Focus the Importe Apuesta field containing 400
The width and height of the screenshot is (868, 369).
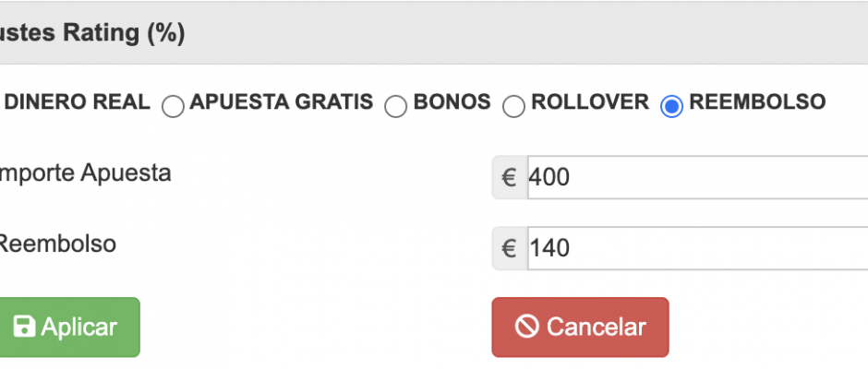[x=693, y=177]
